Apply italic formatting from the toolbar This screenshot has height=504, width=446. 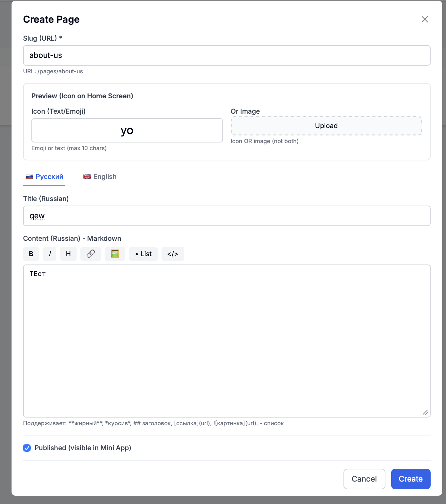pos(50,254)
